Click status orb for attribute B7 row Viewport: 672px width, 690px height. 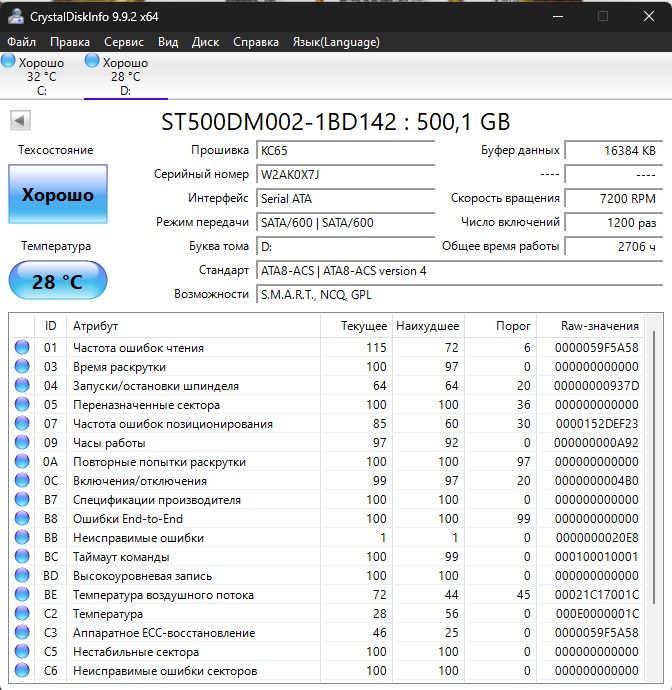click(x=22, y=499)
